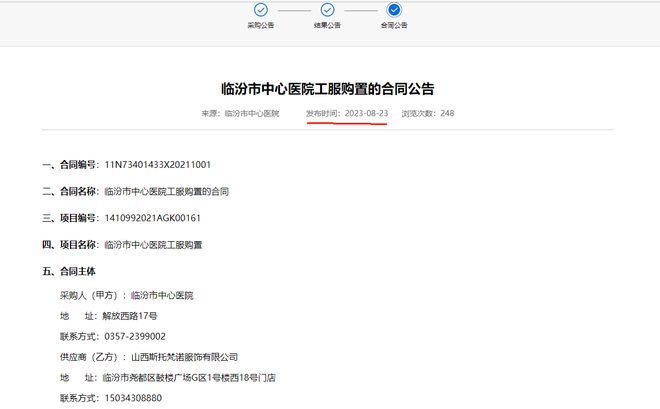The width and height of the screenshot is (660, 409).
Task: Click the source text 来源: 临汾市中心医院
Action: tap(240, 113)
